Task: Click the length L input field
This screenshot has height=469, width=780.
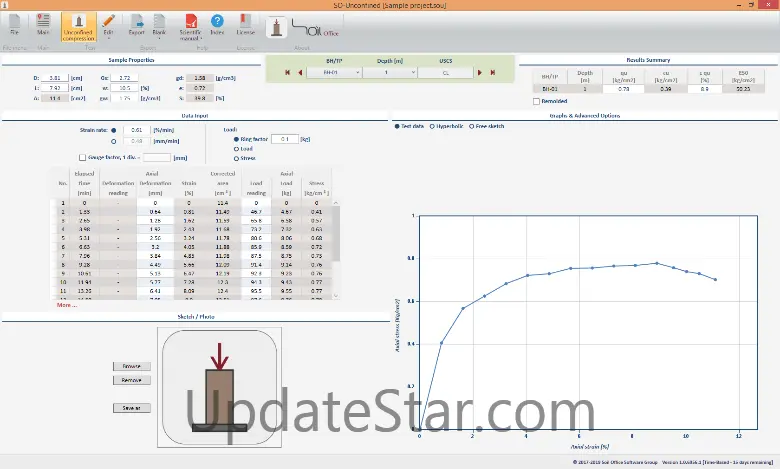Action: coord(55,88)
